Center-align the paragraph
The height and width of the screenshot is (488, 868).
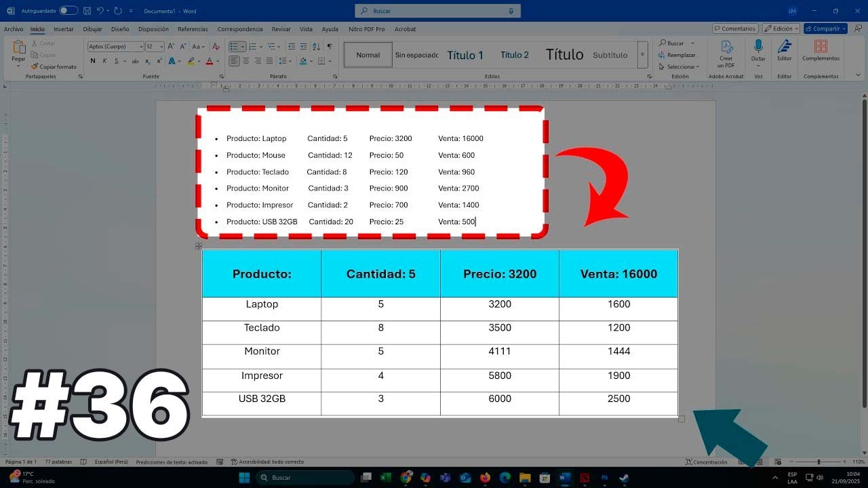pos(245,61)
